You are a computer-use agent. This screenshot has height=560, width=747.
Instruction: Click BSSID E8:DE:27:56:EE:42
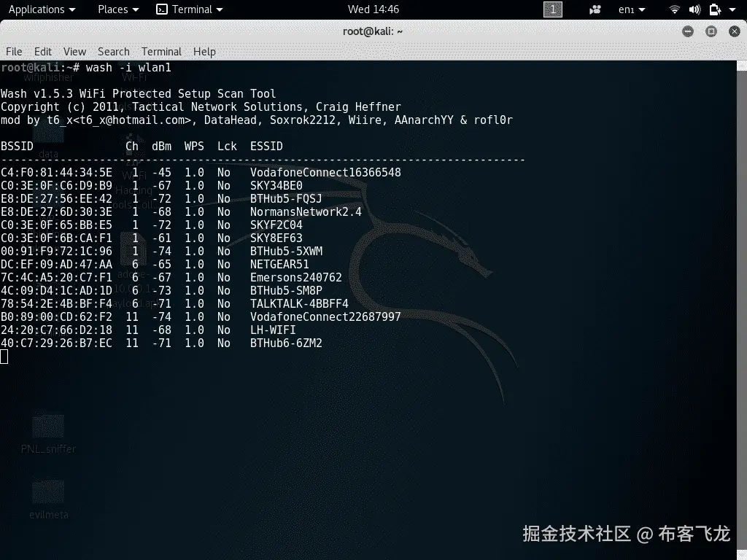[x=56, y=198]
